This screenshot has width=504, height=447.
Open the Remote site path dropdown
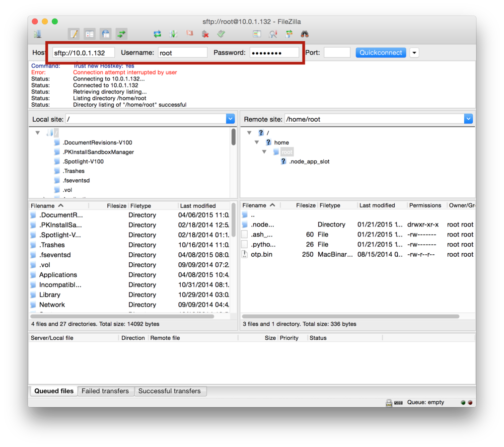click(468, 119)
